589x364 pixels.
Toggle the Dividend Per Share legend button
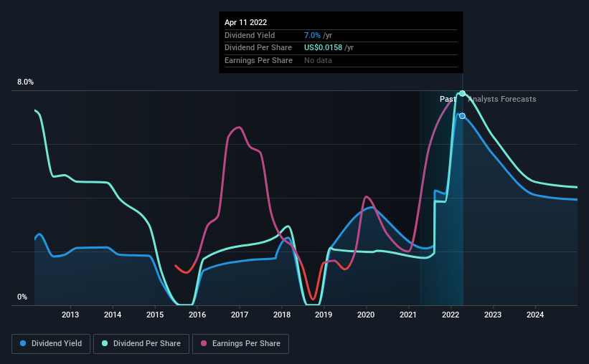[141, 344]
